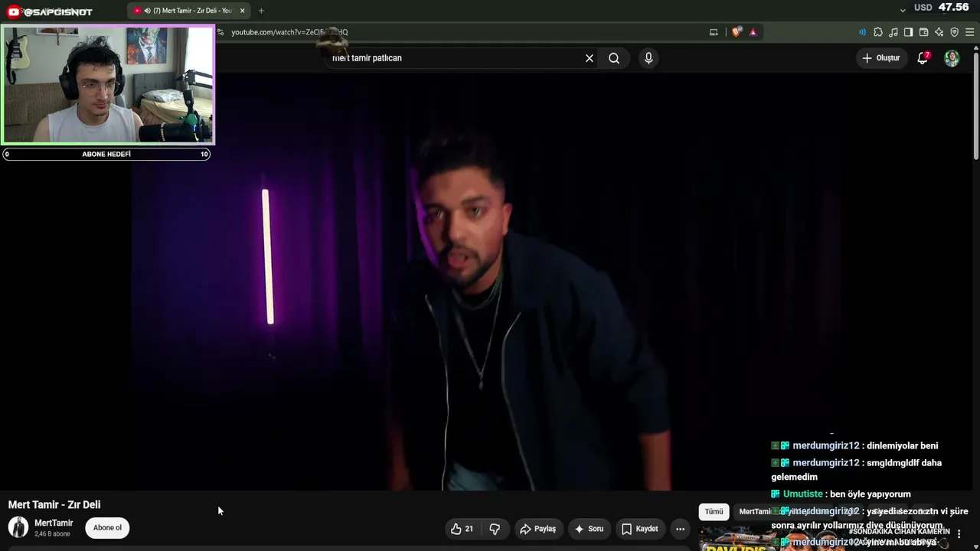Viewport: 980px width, 551px height.
Task: Open the YouTube account avatar menu
Action: (952, 58)
